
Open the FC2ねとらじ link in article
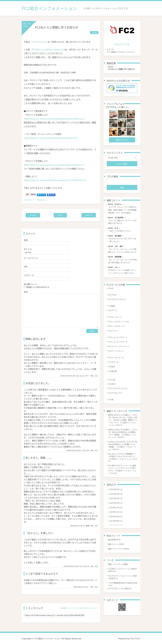(x=39, y=49)
